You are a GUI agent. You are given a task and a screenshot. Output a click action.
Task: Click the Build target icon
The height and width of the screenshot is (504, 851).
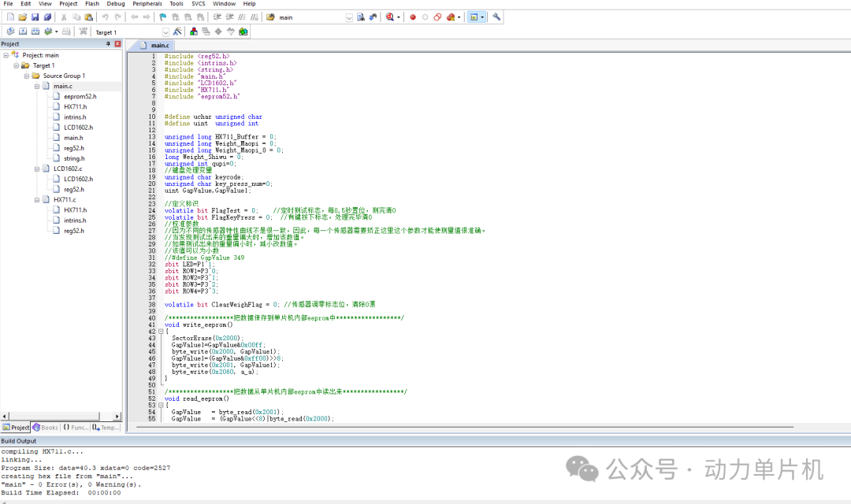tap(23, 31)
